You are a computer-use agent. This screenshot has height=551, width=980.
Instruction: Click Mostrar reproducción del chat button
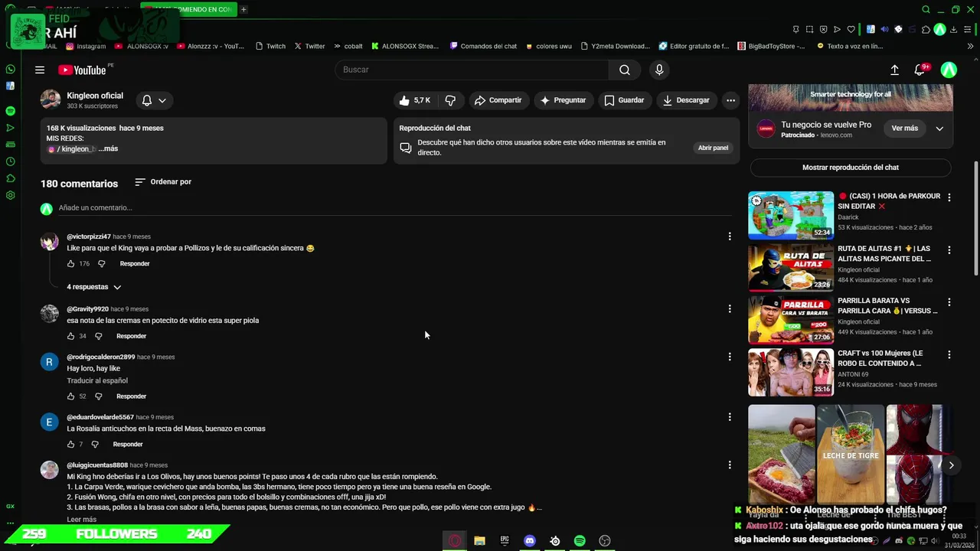[x=850, y=168]
